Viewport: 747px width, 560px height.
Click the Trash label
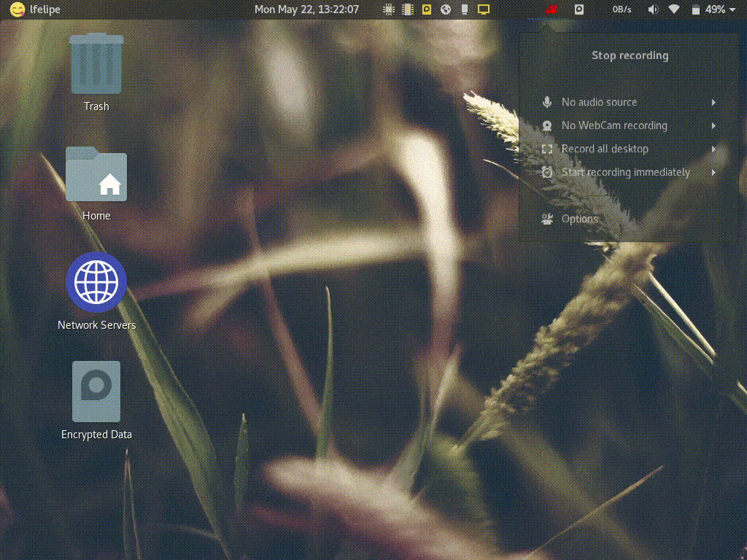(x=96, y=106)
